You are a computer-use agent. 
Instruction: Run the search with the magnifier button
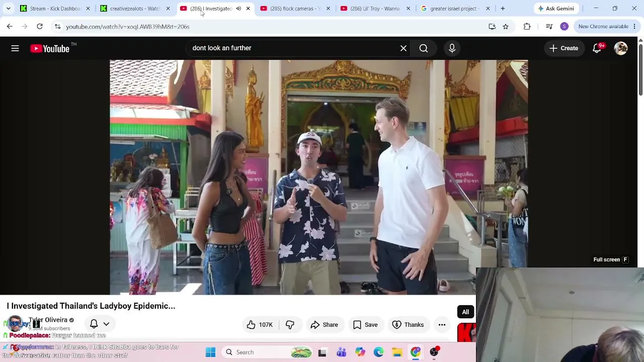(424, 48)
